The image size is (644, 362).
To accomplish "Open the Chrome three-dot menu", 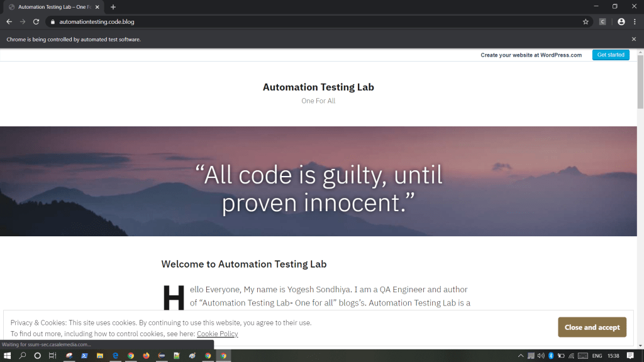I will pos(635,21).
